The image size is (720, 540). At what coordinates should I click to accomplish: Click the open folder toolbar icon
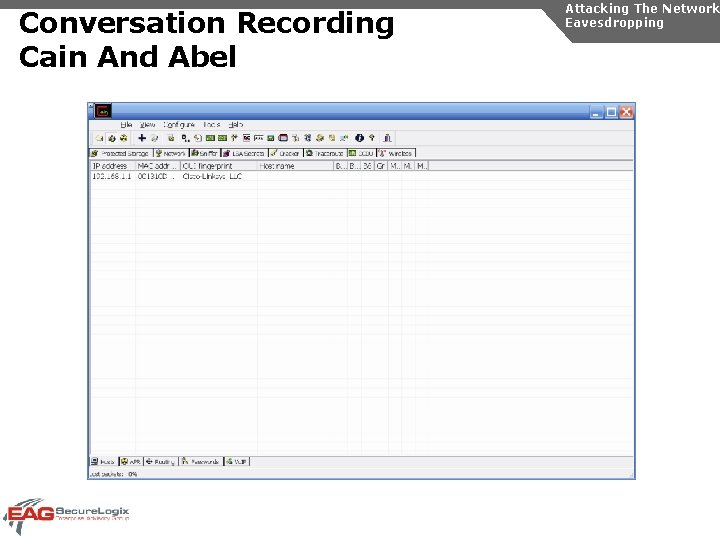click(x=99, y=138)
